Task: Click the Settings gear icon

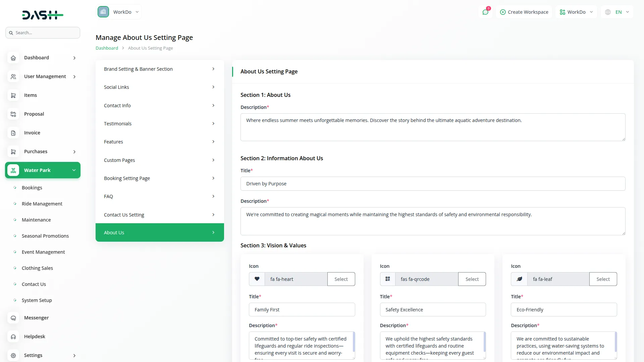Action: point(13,356)
